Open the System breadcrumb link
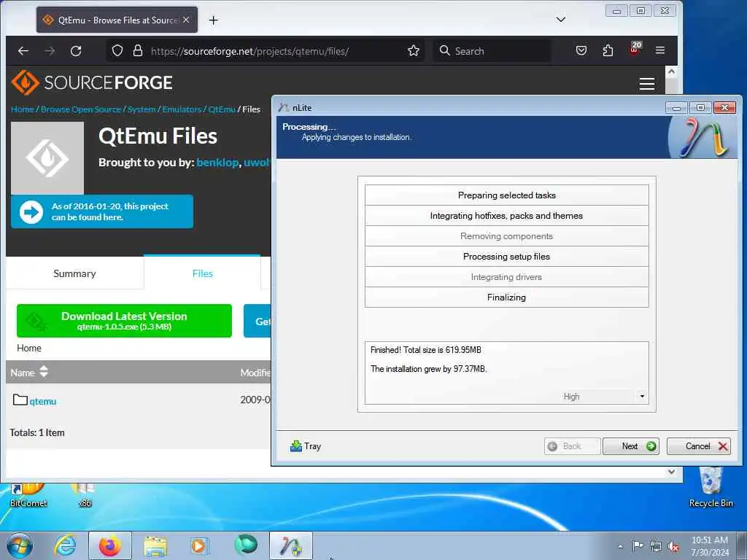The width and height of the screenshot is (747, 560). tap(142, 109)
